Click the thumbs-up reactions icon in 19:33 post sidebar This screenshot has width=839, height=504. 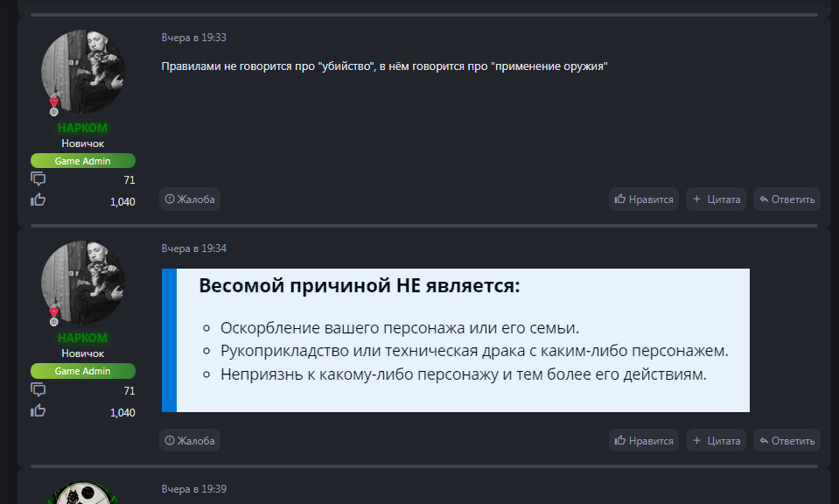(x=38, y=200)
